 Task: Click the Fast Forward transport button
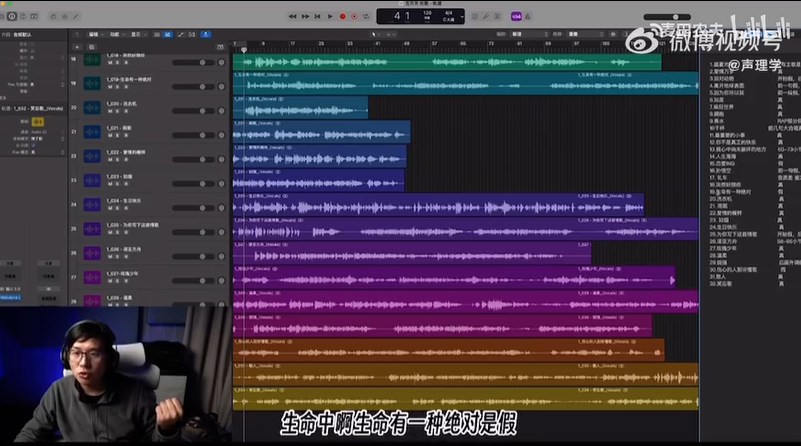[304, 16]
